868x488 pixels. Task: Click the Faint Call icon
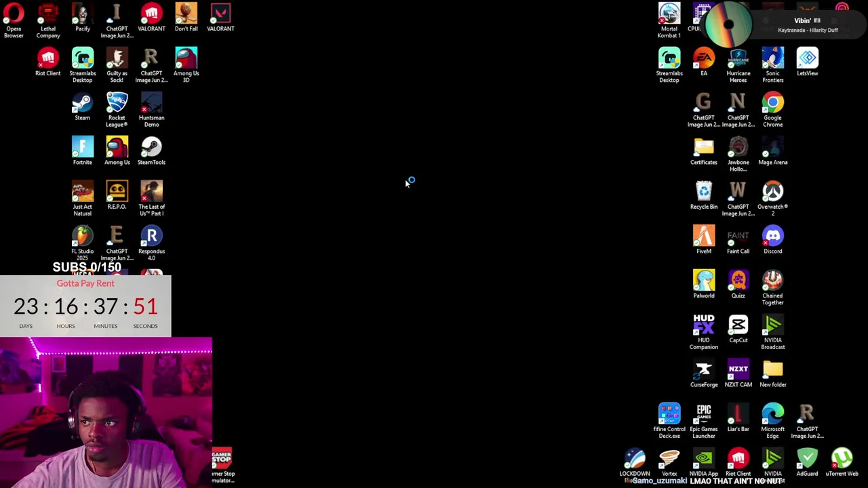738,240
